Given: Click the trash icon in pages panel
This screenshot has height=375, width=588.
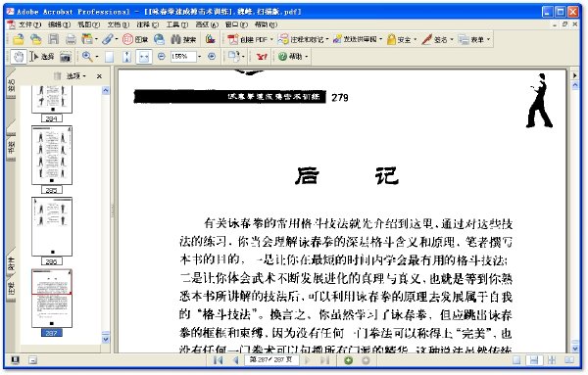Looking at the screenshot, I should [58, 76].
